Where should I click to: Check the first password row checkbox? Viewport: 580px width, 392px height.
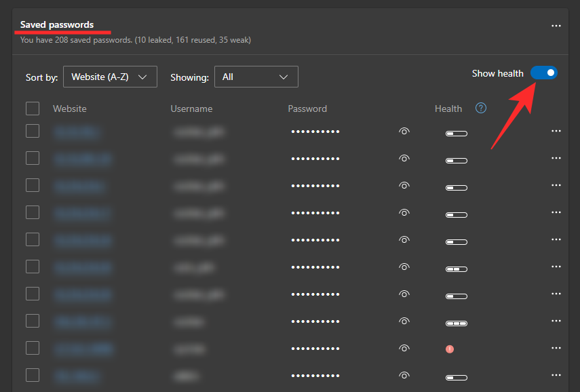[x=33, y=132]
